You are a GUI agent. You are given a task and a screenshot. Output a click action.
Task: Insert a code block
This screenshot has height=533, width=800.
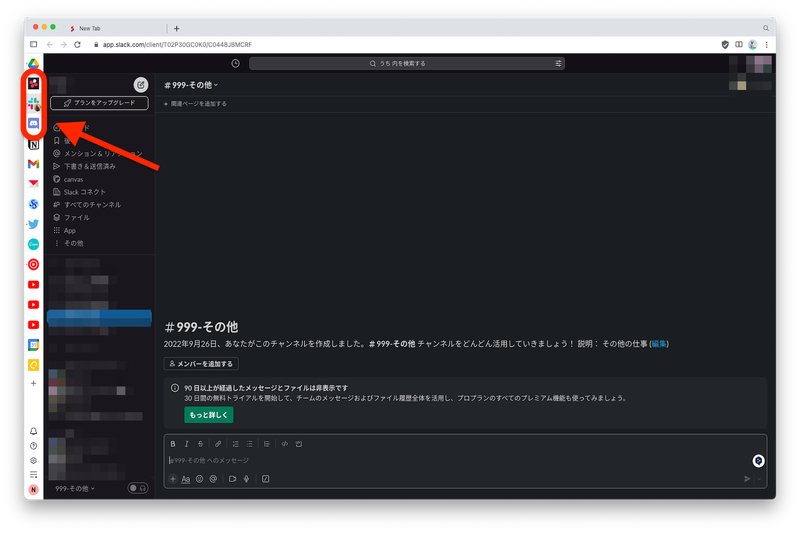pyautogui.click(x=299, y=444)
